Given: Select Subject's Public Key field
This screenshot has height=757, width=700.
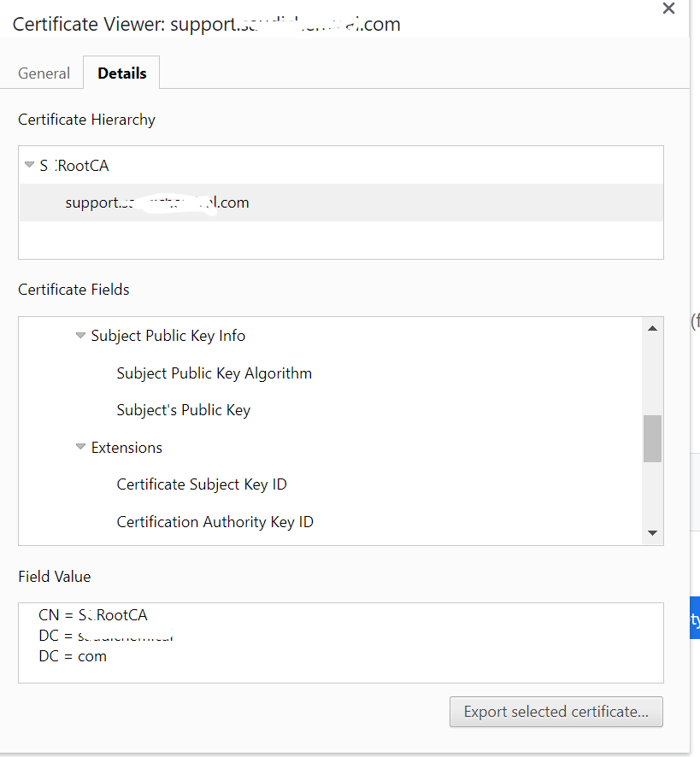Looking at the screenshot, I should click(183, 410).
